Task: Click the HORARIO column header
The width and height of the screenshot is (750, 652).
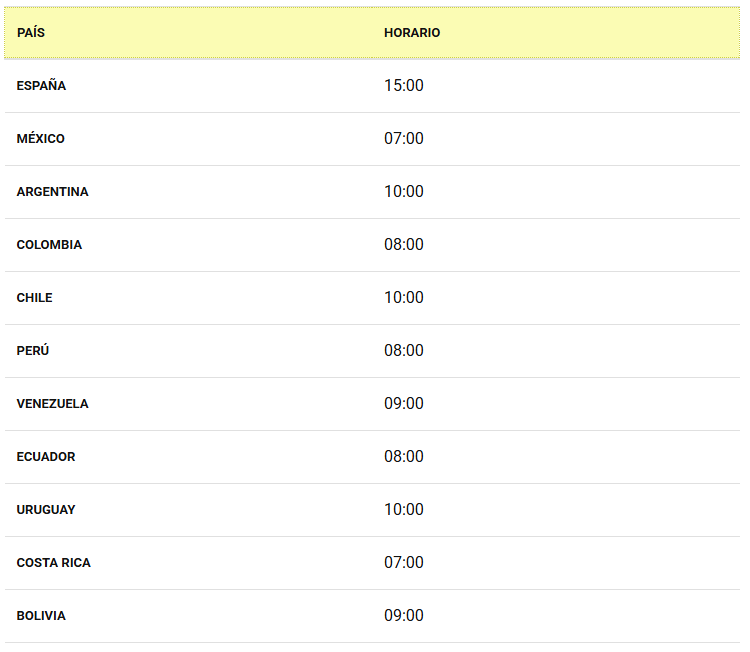Action: tap(412, 33)
